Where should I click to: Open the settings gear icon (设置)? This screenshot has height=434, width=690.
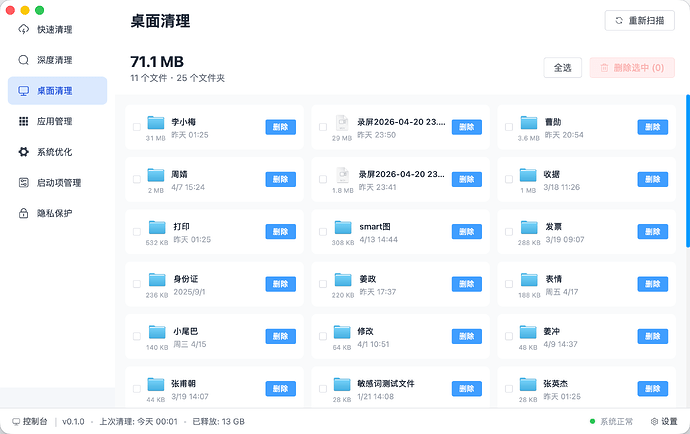click(655, 422)
